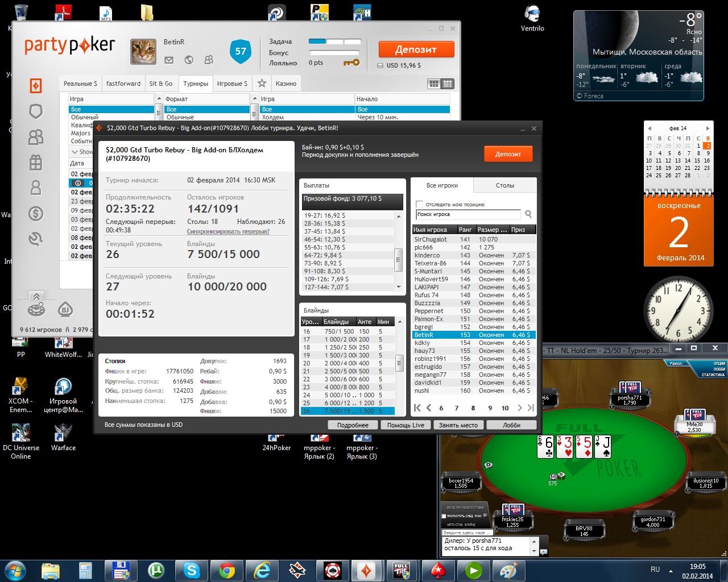Jump to last page of players list
The image size is (728, 582).
coord(531,408)
